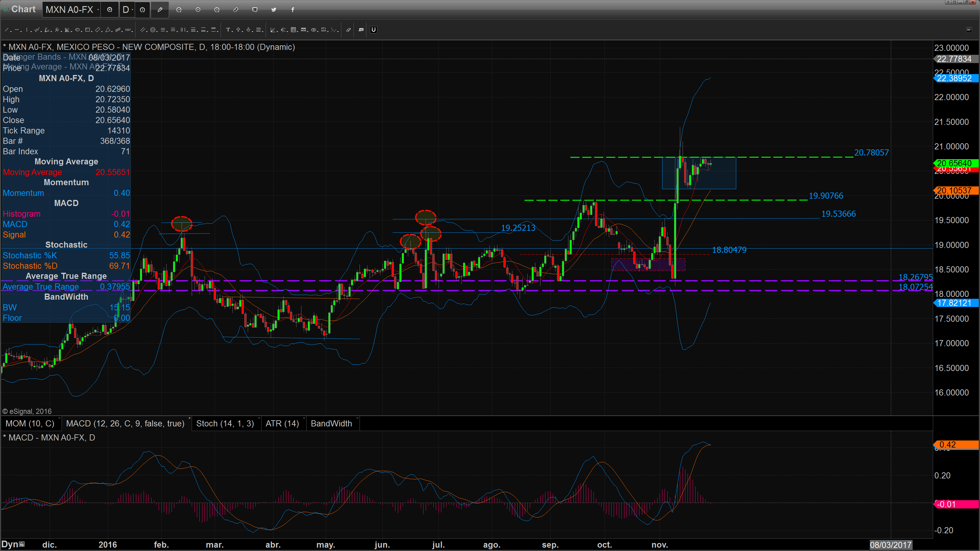Close the MOM (10, C) tab
Screen dimensions: 980x551
tap(59, 419)
